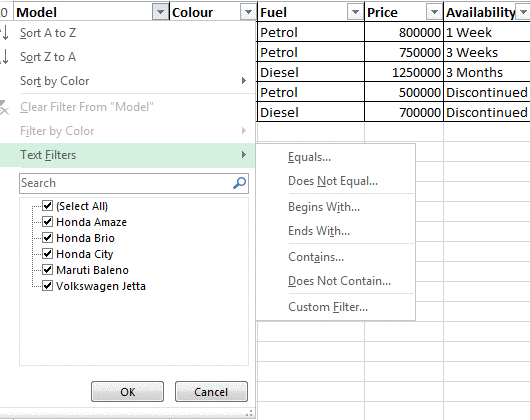
Task: Select the Fuel header cell
Action: click(311, 13)
